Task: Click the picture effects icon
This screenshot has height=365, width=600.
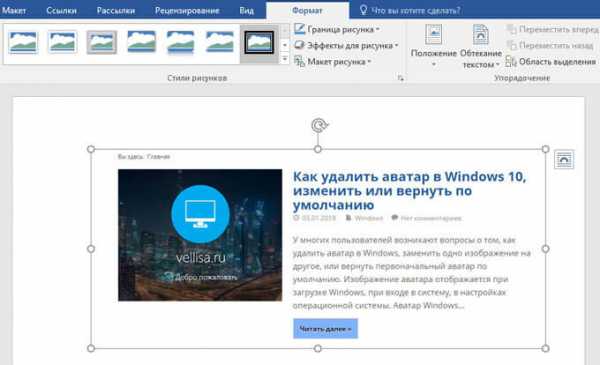Action: pos(299,45)
